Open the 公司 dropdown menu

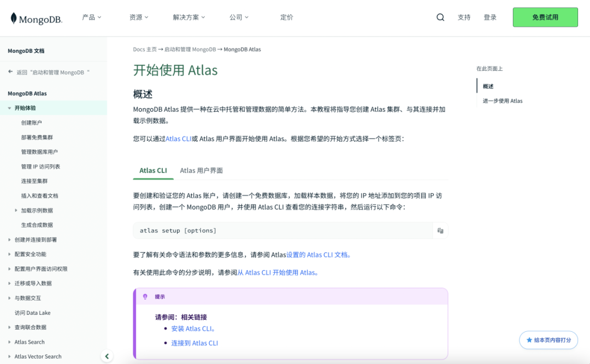point(239,17)
